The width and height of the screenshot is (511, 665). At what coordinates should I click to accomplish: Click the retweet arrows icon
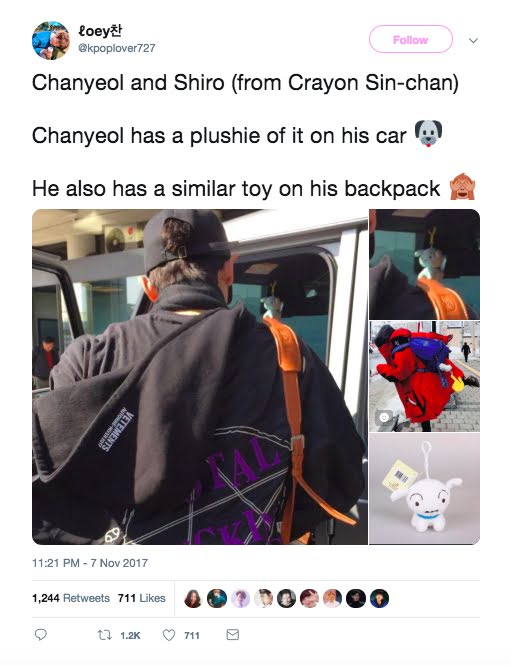(x=104, y=635)
